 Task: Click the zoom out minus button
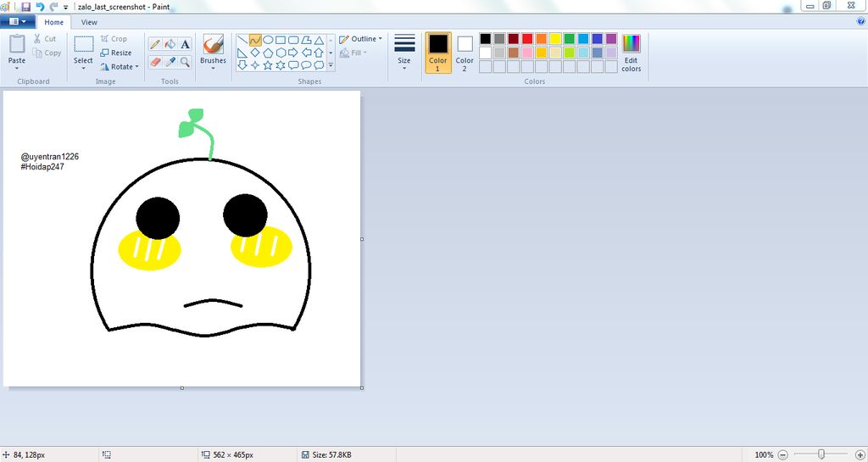[x=782, y=455]
